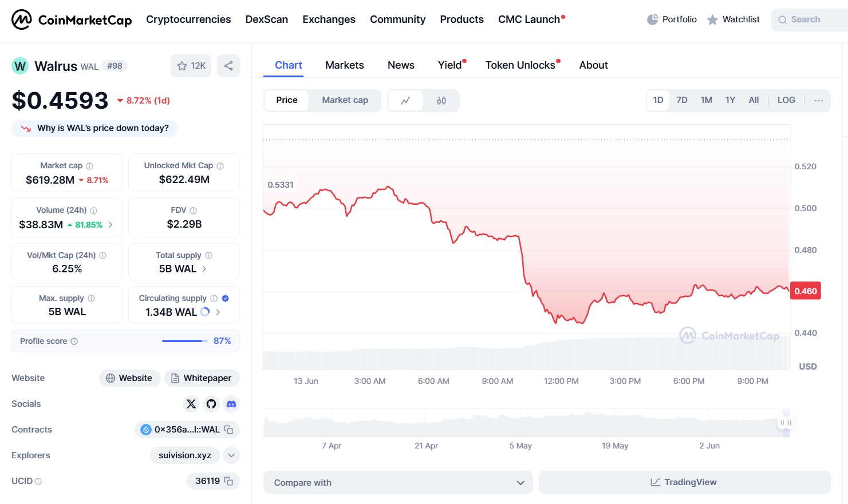Open the Token Unlocks tab
Screen dimensions: 848x504
[520, 65]
